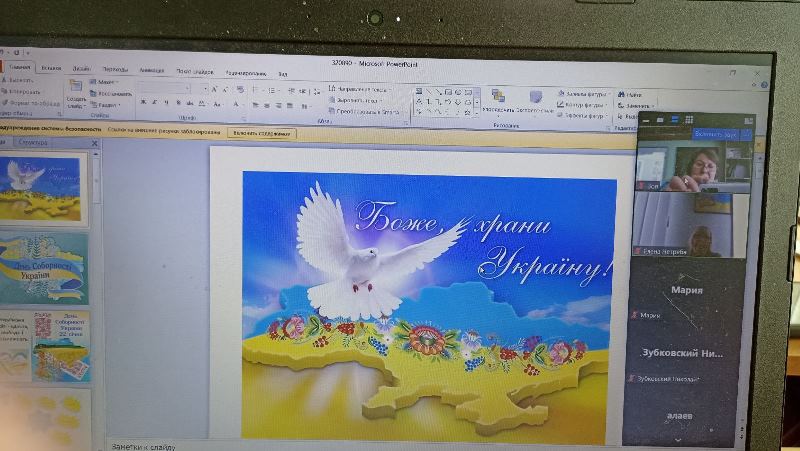Click the columns icon
The width and height of the screenshot is (800, 451).
[x=306, y=107]
